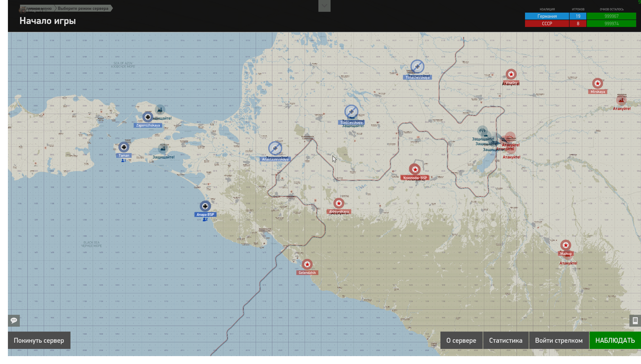The image size is (641, 364).
Task: Click the green НАБЛЮДАТЬ button
Action: [615, 340]
